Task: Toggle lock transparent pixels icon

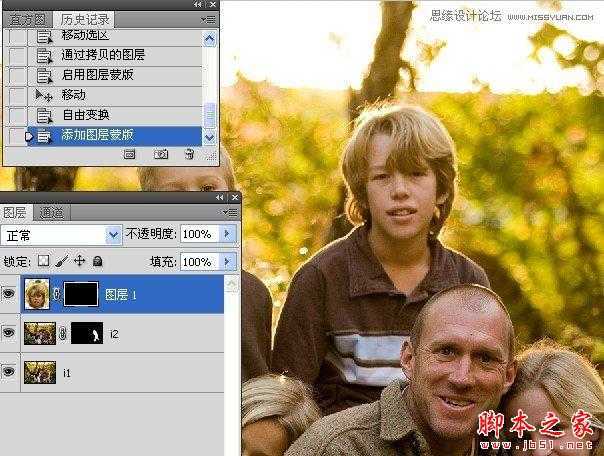Action: pos(43,261)
